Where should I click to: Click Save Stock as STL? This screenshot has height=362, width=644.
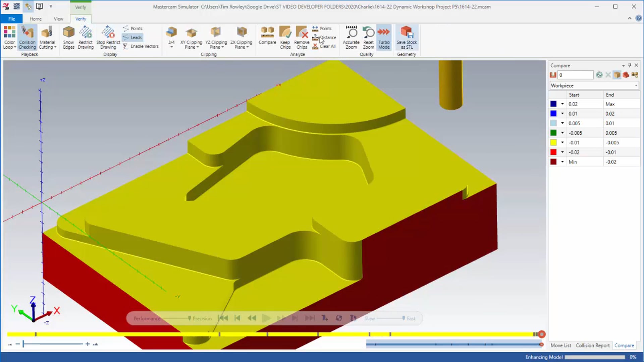pos(407,38)
